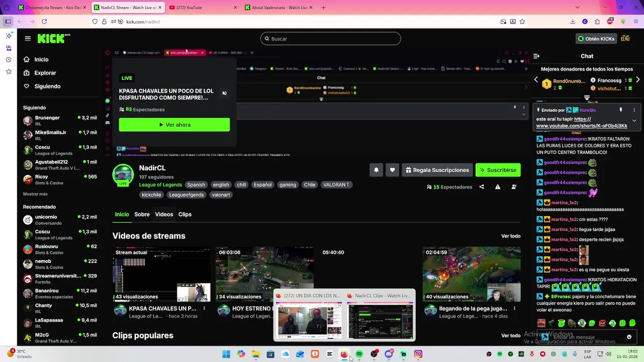Image resolution: width=644 pixels, height=362 pixels.
Task: Switch to the Sobre tab
Action: click(x=142, y=214)
